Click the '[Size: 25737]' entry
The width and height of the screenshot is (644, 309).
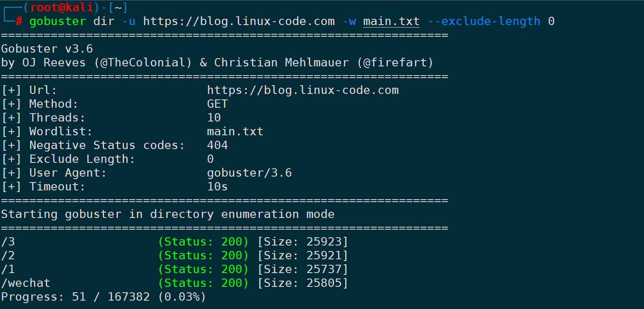303,269
